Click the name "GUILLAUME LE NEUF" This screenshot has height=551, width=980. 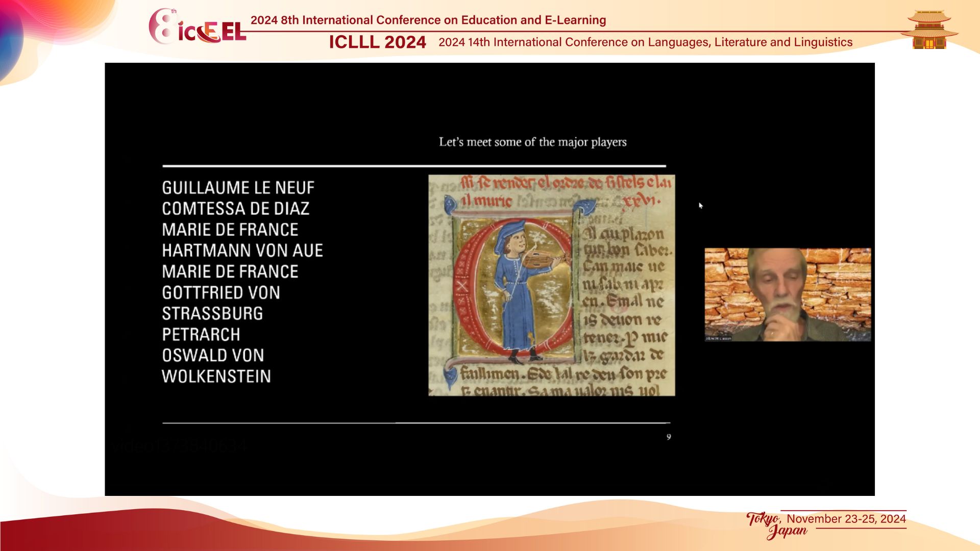(238, 188)
